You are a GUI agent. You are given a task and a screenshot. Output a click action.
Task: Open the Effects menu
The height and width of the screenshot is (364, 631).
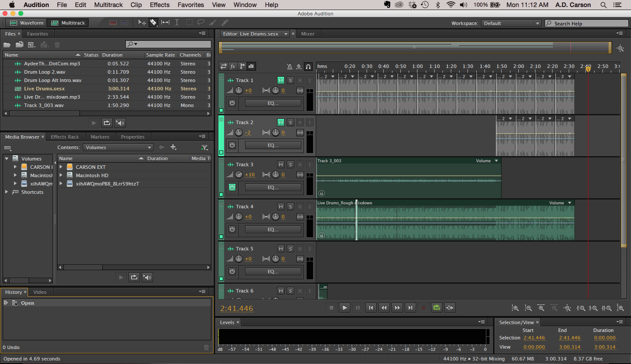[x=160, y=5]
